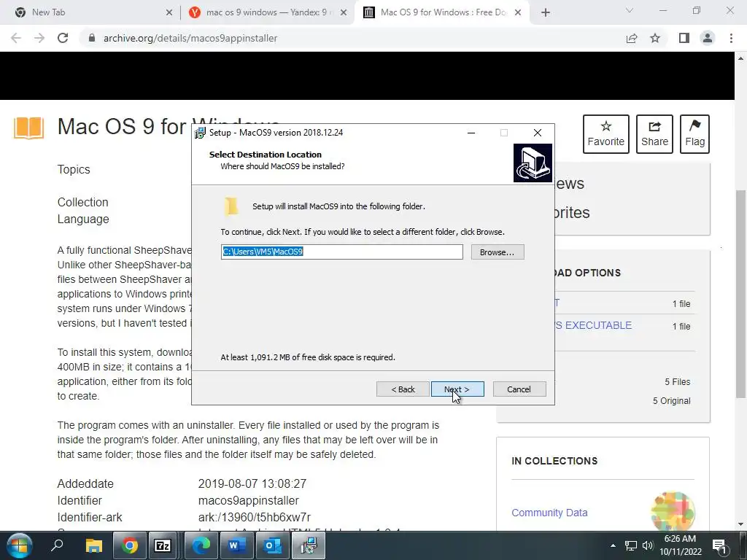Click the destination folder path field
This screenshot has height=560, width=747.
[341, 252]
